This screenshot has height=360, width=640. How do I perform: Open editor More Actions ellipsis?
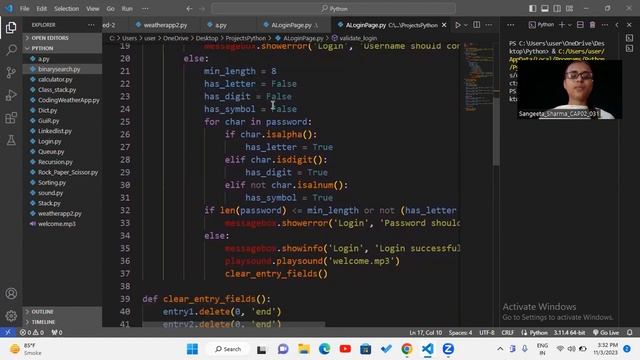pyautogui.click(x=489, y=25)
